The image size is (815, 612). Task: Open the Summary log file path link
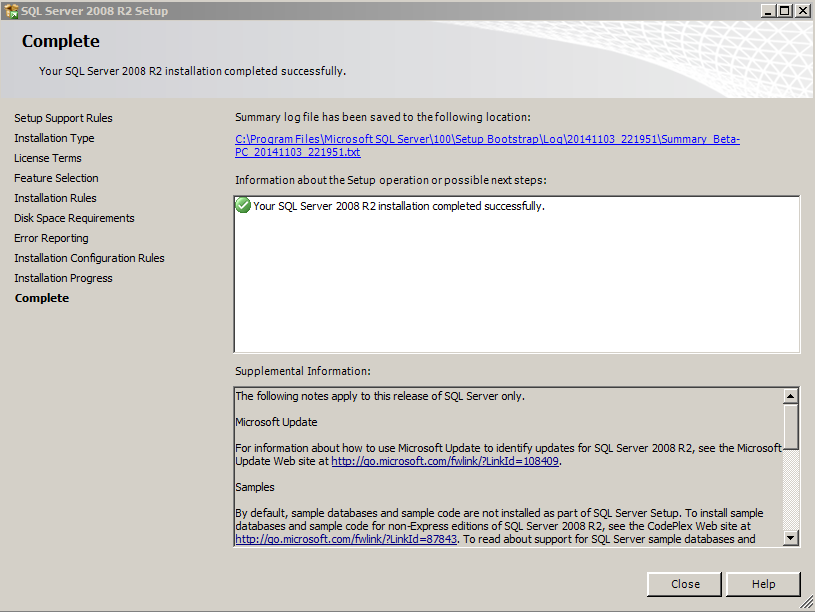(x=487, y=146)
